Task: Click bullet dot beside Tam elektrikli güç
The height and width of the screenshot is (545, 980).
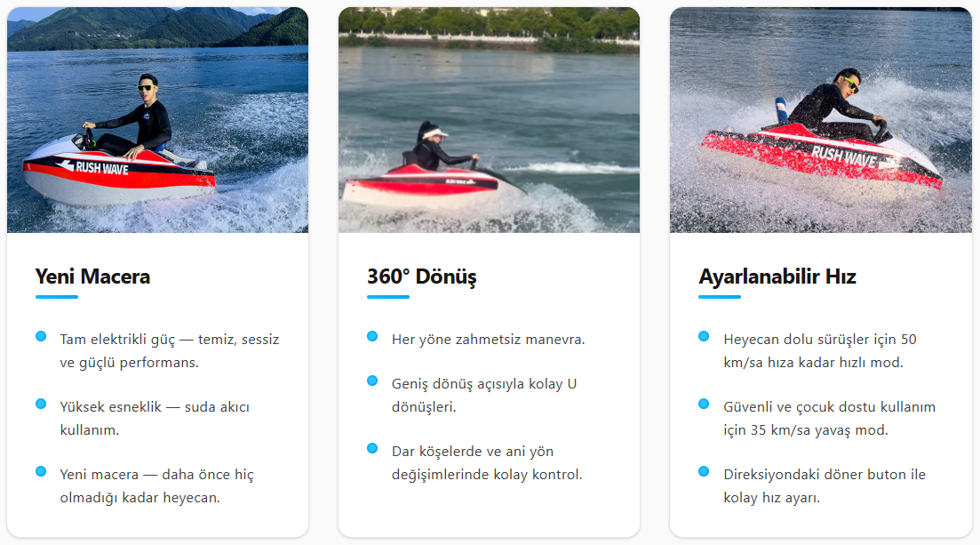Action: click(x=41, y=336)
